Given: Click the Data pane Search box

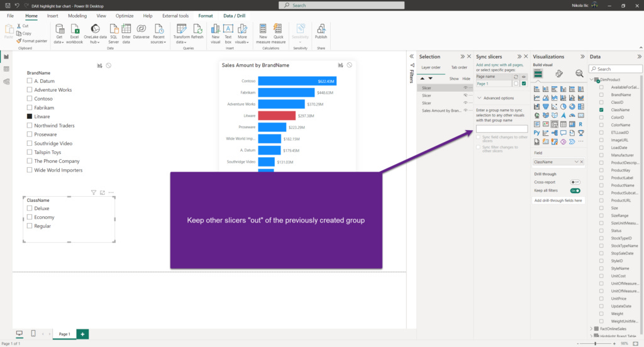Looking at the screenshot, I should (x=615, y=69).
